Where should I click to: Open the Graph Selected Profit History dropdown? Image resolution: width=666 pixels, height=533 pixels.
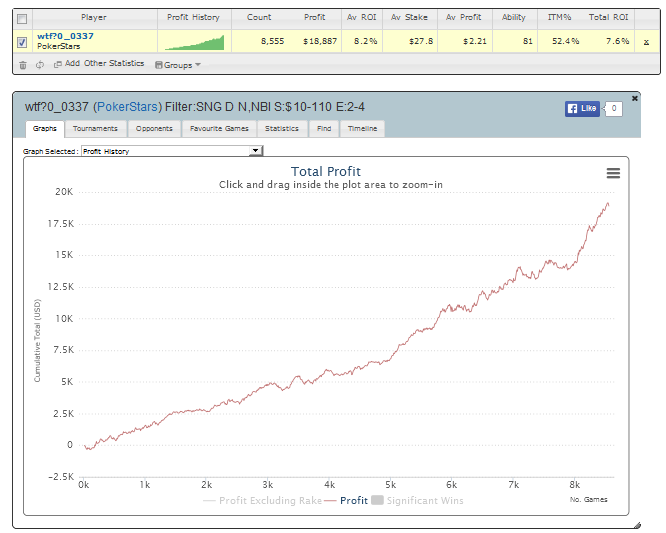[172, 151]
